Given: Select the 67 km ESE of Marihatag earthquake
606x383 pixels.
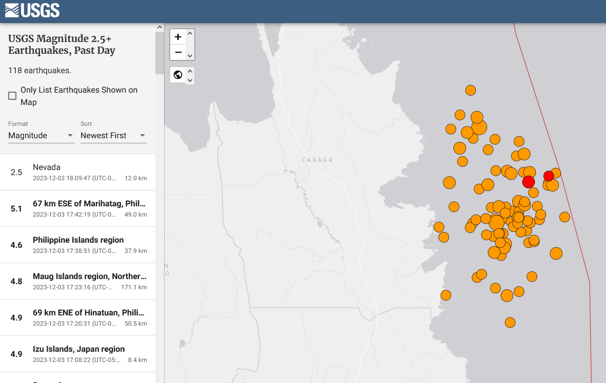Looking at the screenshot, I should click(78, 208).
